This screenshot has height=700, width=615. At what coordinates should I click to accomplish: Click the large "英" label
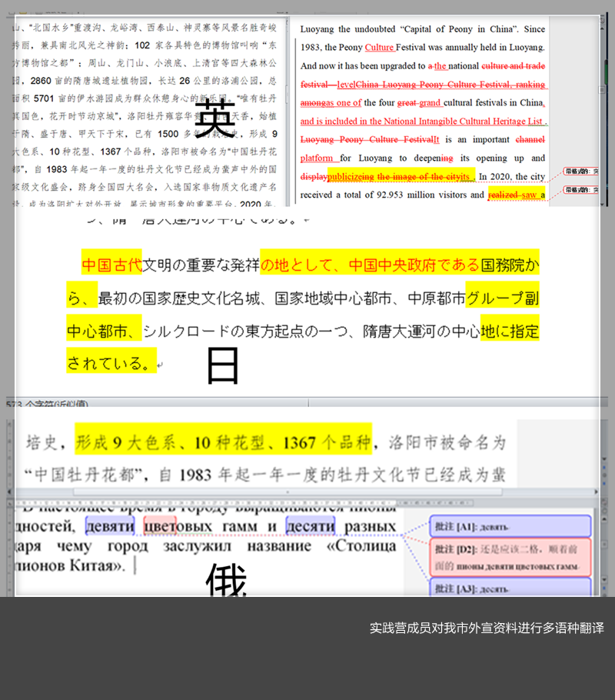[x=214, y=118]
